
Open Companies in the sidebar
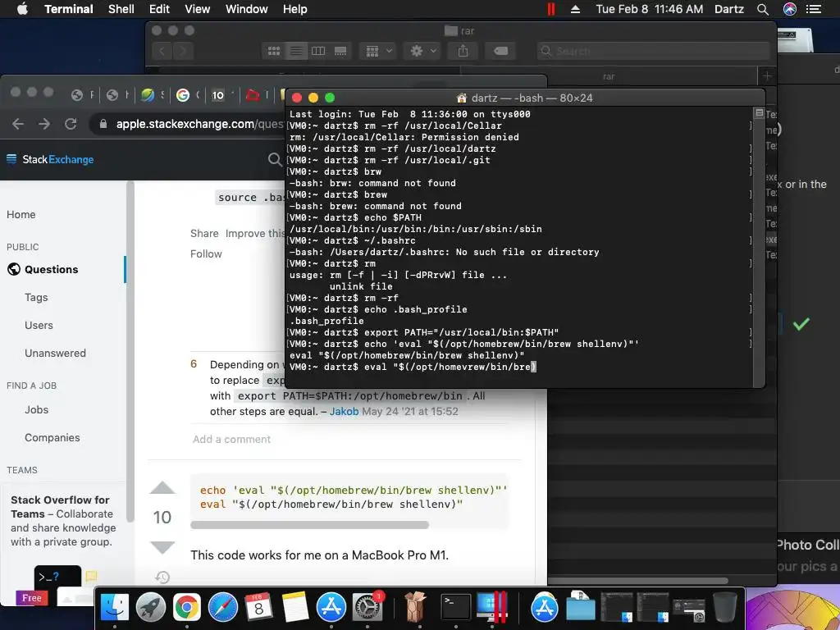[x=52, y=438]
